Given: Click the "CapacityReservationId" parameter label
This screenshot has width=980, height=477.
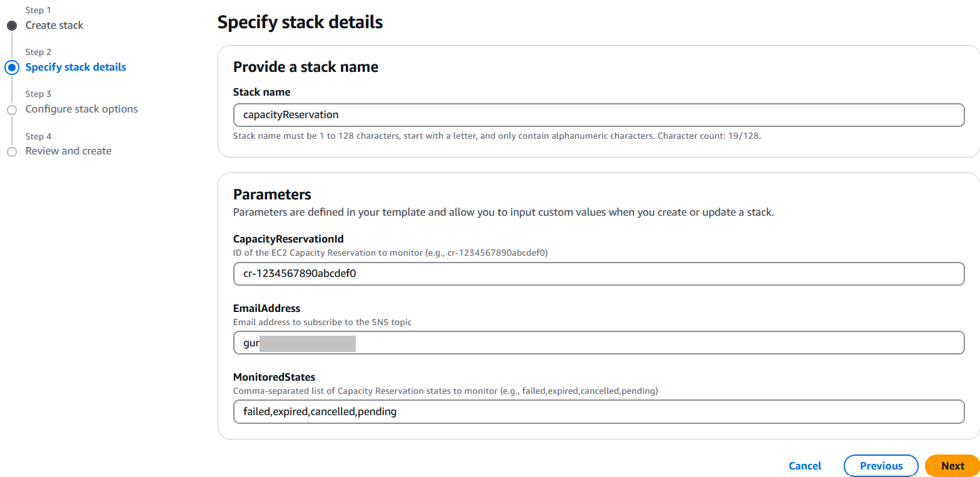Looking at the screenshot, I should point(288,239).
